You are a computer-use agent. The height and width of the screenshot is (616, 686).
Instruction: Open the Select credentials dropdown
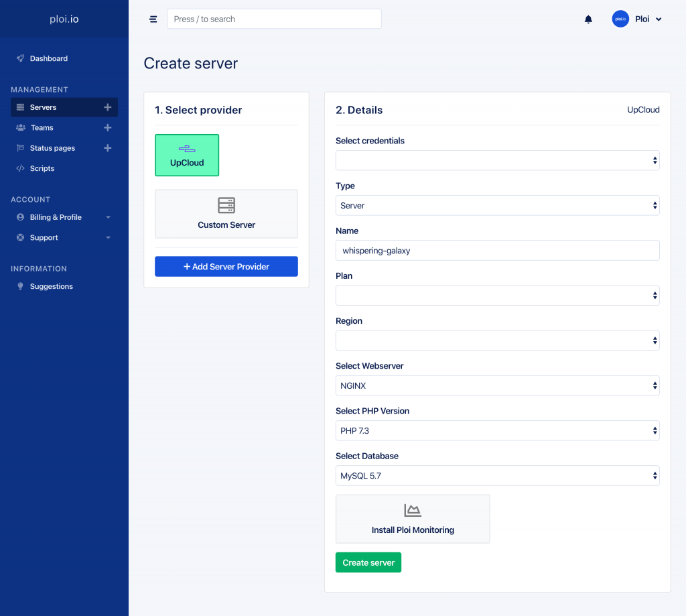click(x=497, y=160)
